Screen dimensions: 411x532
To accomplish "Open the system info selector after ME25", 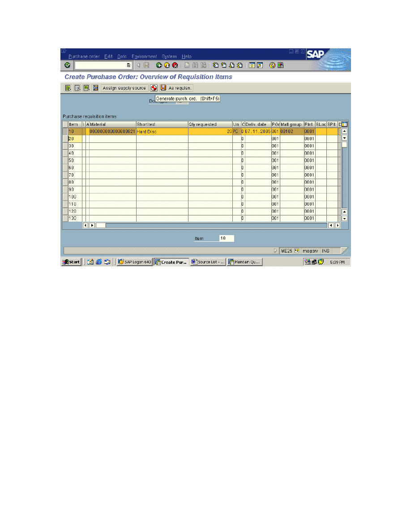I will tap(296, 251).
